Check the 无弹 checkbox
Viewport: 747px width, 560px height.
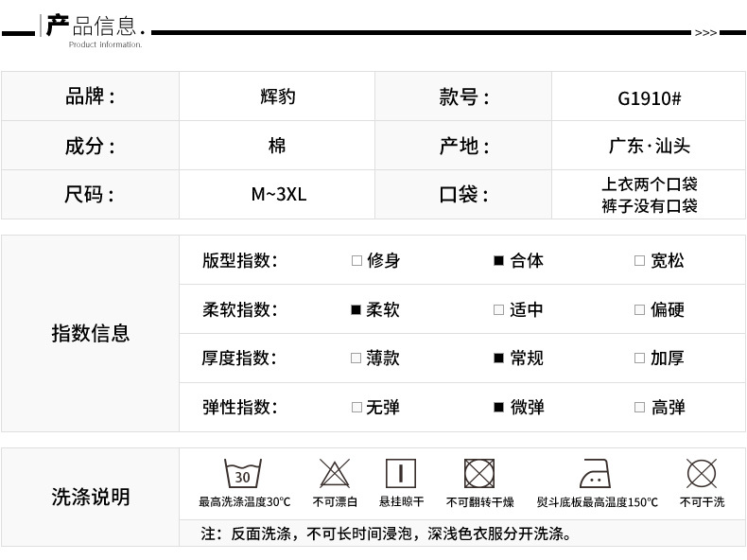pyautogui.click(x=356, y=407)
